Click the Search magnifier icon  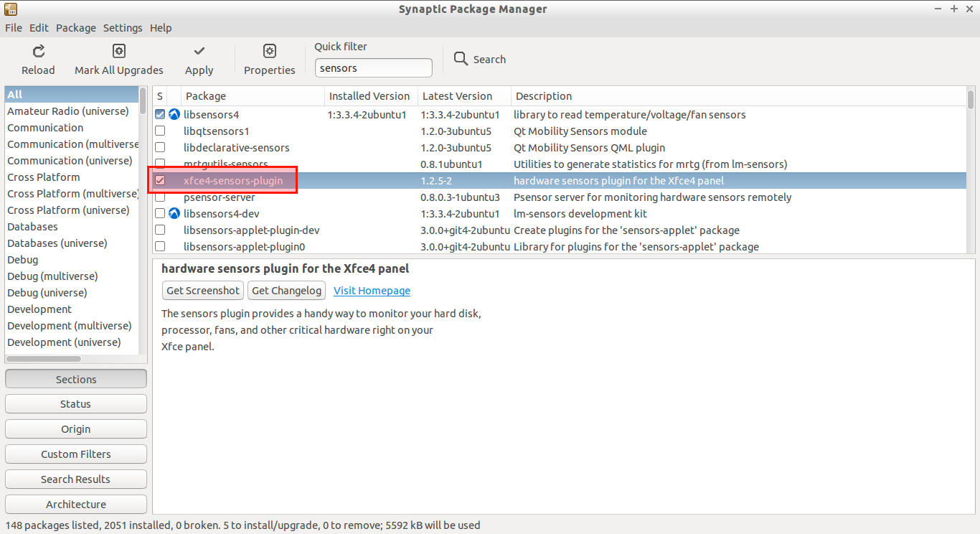[461, 59]
